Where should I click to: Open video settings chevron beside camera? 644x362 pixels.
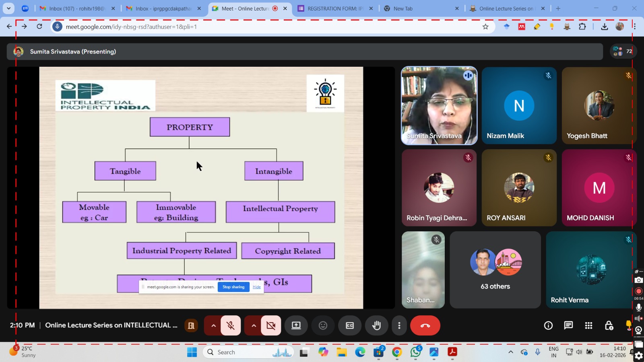tap(254, 325)
